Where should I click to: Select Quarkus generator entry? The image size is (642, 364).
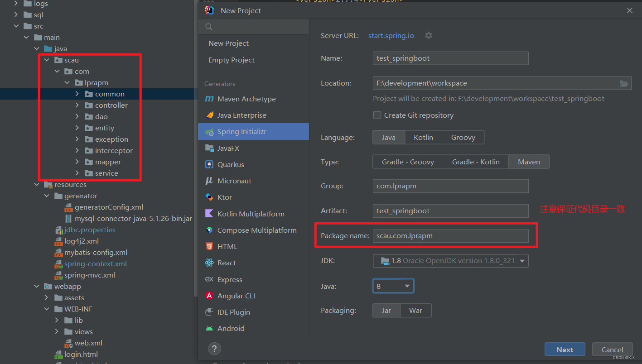coord(253,164)
